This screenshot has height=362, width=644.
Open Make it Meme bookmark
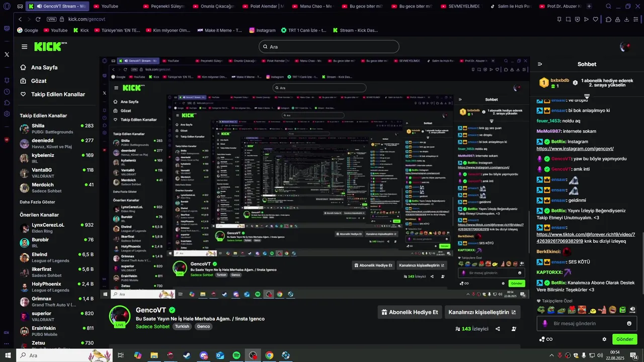[x=219, y=30]
